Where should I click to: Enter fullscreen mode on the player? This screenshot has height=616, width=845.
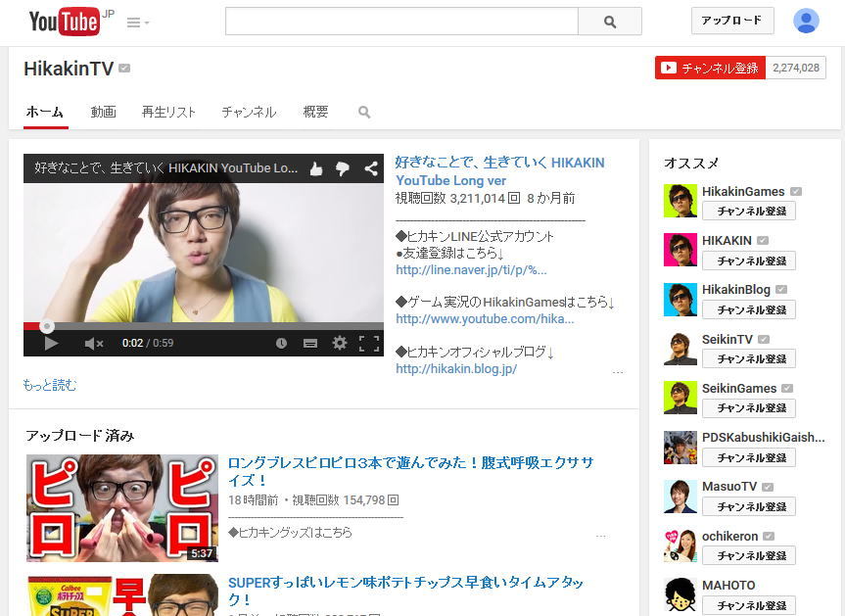369,343
